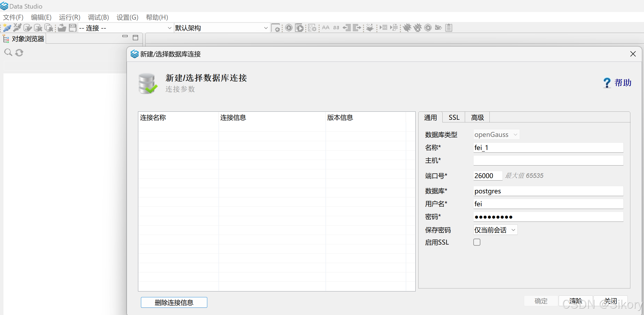
Task: Enable the 启用SSL checkbox
Action: (x=477, y=242)
